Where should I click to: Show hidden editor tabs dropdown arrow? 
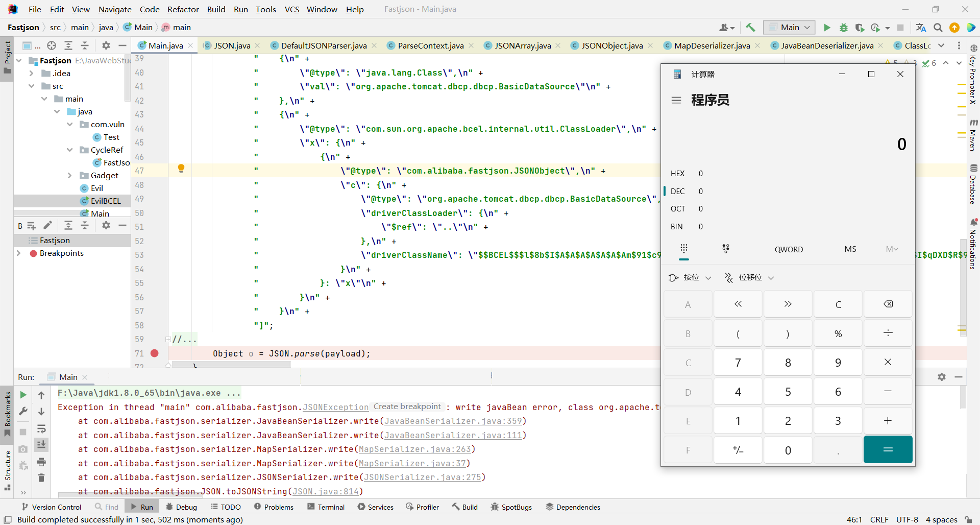[941, 45]
